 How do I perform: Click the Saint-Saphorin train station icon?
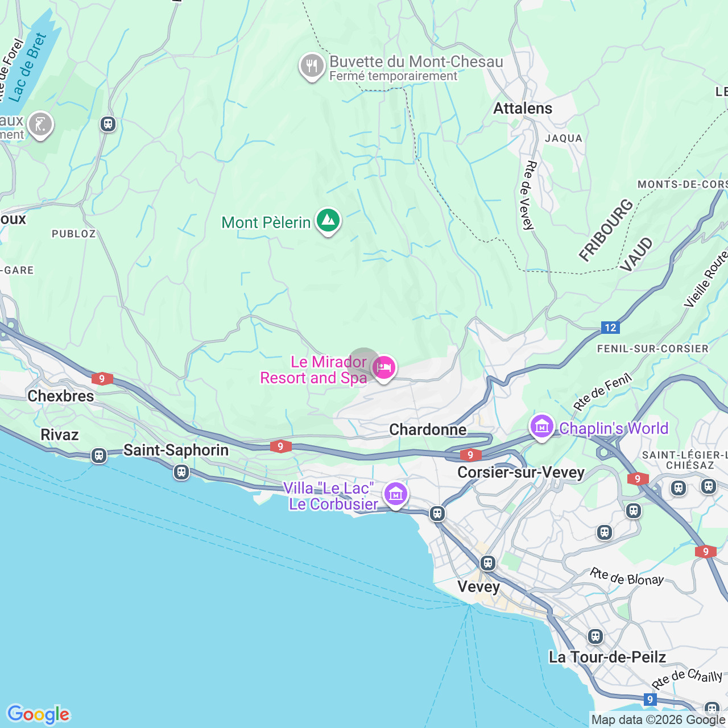coord(181,471)
